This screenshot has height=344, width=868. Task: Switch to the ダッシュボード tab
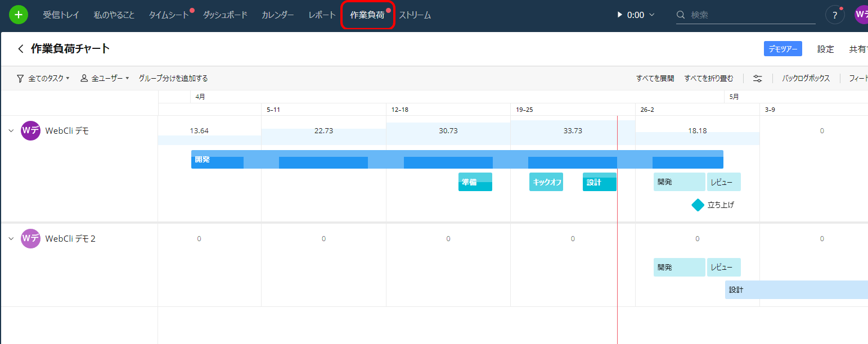[224, 15]
